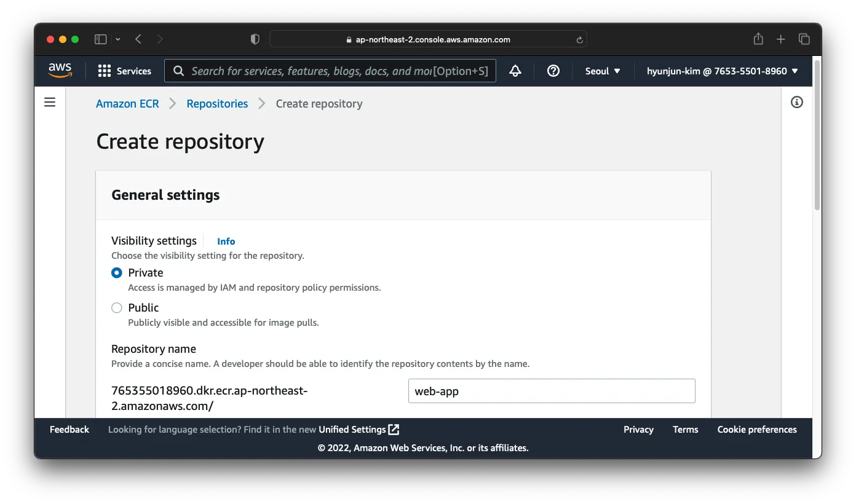The height and width of the screenshot is (504, 856).
Task: Click the info icon below the toolbar
Action: (797, 102)
